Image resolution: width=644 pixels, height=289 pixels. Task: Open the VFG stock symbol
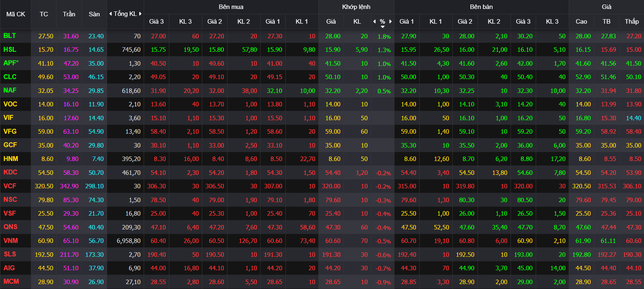pyautogui.click(x=10, y=132)
